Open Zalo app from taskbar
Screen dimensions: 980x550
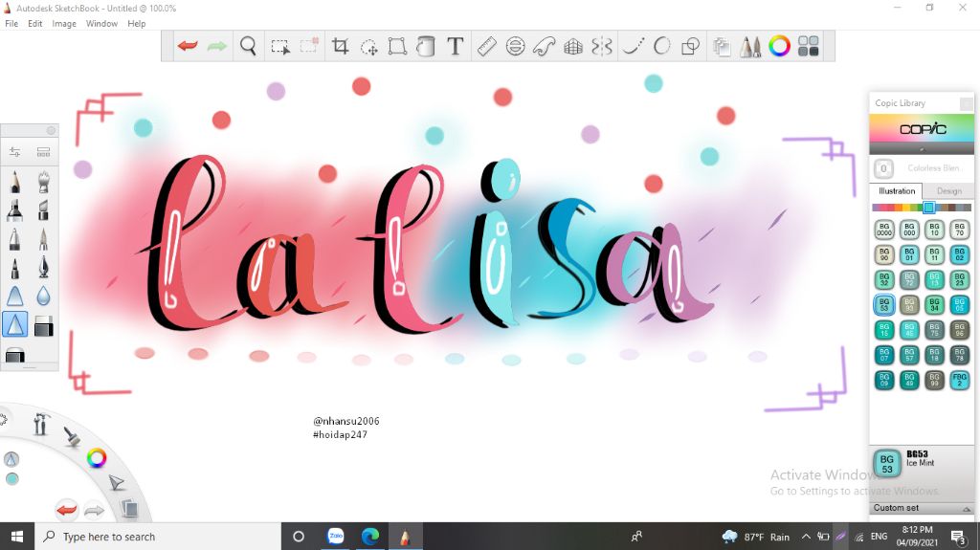pos(336,537)
